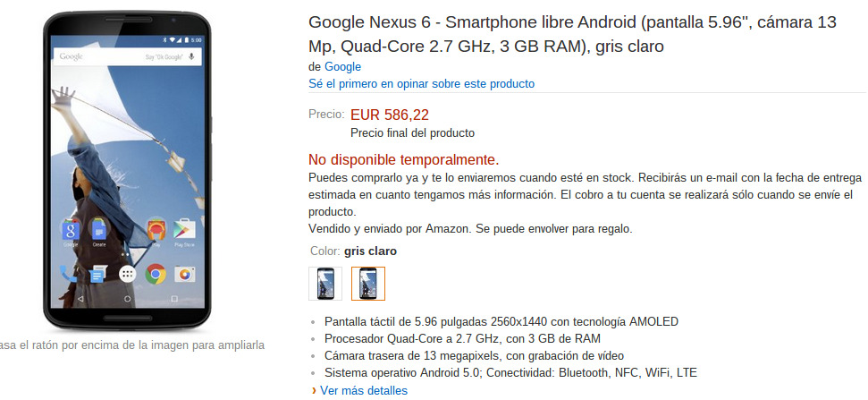The width and height of the screenshot is (868, 400).
Task: Click Sé el primero en opinar link
Action: pos(421,83)
